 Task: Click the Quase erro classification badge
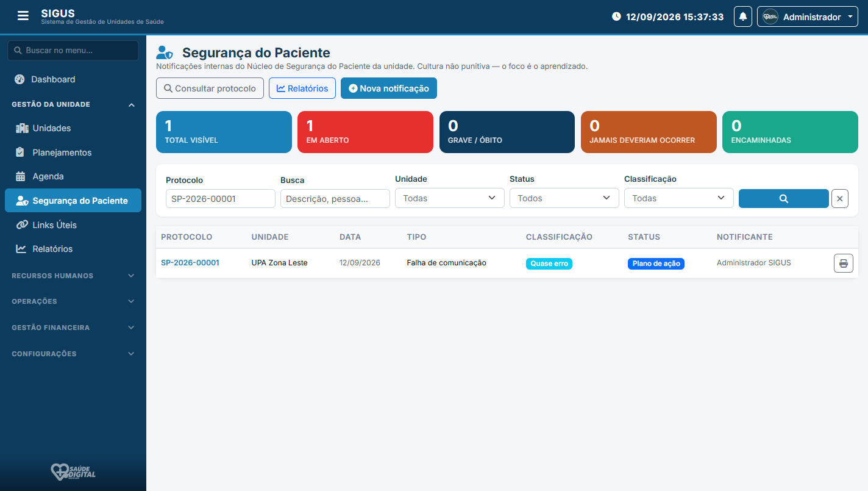coord(549,263)
